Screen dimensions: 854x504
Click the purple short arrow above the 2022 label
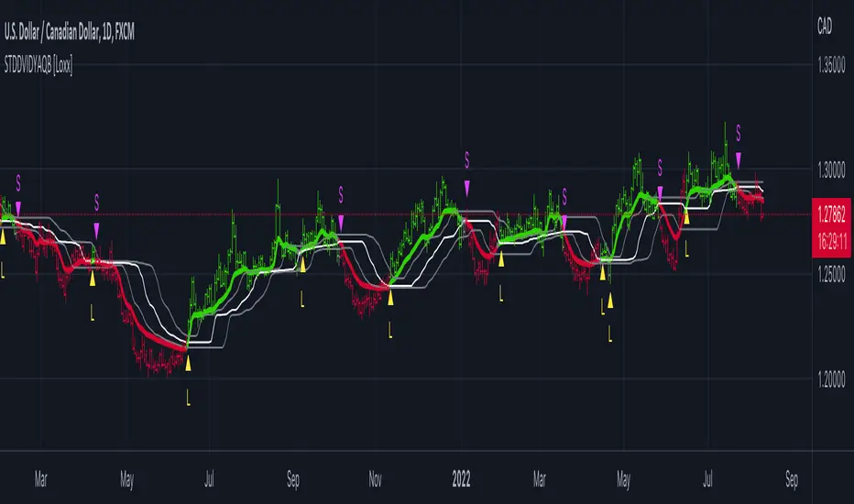(466, 188)
